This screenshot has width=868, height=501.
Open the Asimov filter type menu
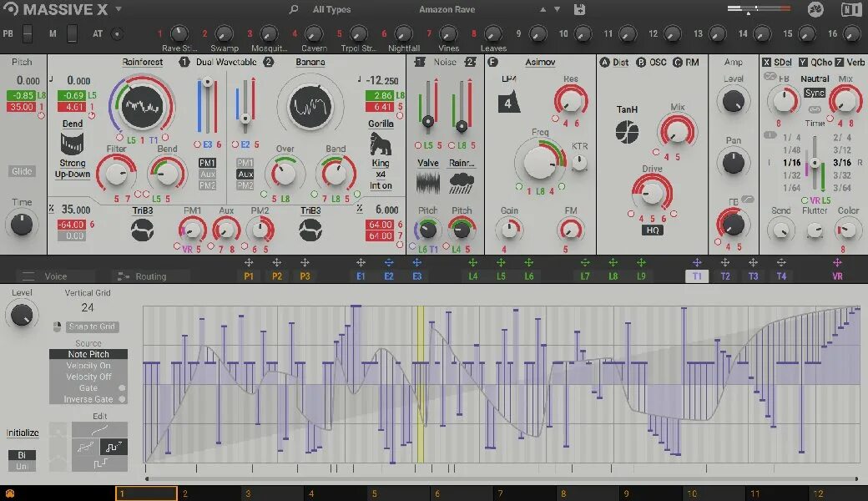click(x=540, y=62)
